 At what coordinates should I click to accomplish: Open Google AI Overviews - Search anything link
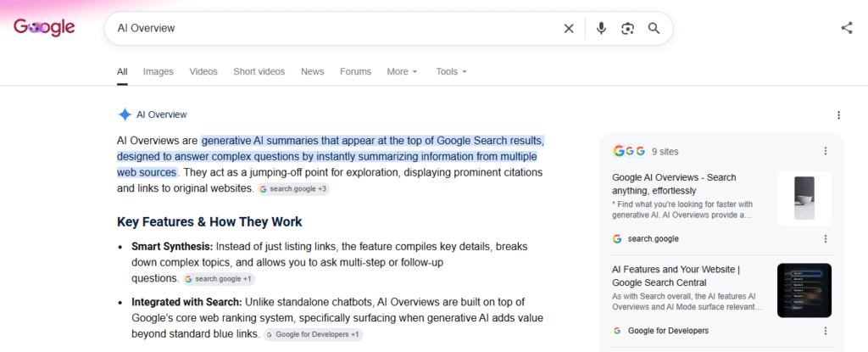(x=674, y=184)
